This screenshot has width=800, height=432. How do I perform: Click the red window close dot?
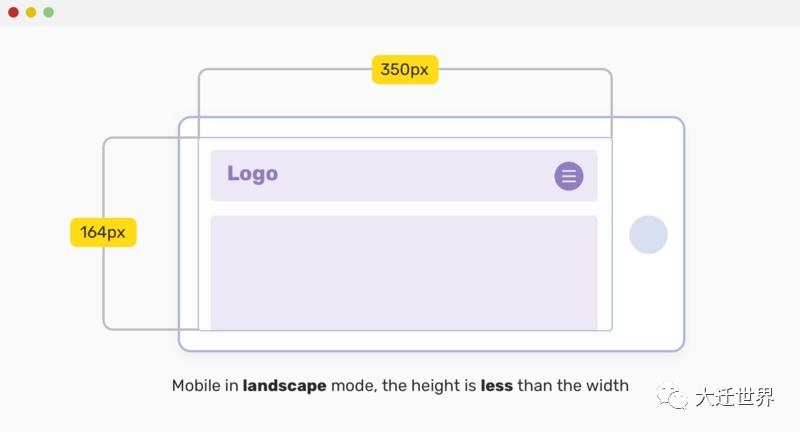coord(13,12)
